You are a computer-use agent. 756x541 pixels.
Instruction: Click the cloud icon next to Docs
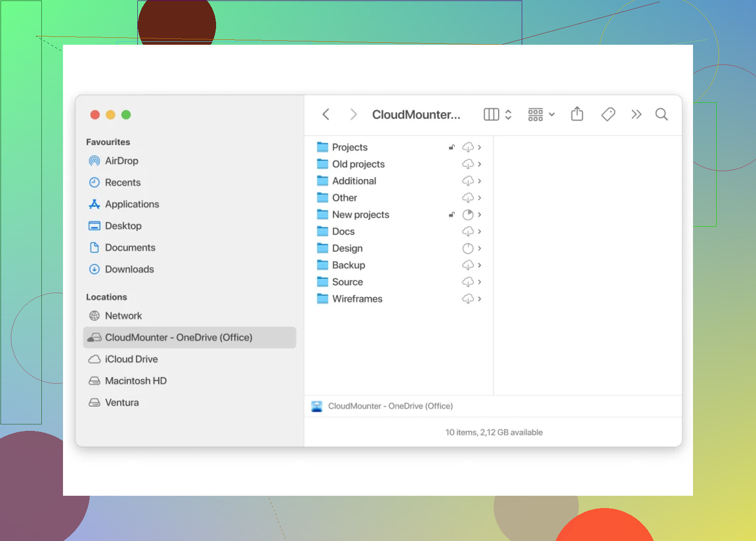point(468,231)
